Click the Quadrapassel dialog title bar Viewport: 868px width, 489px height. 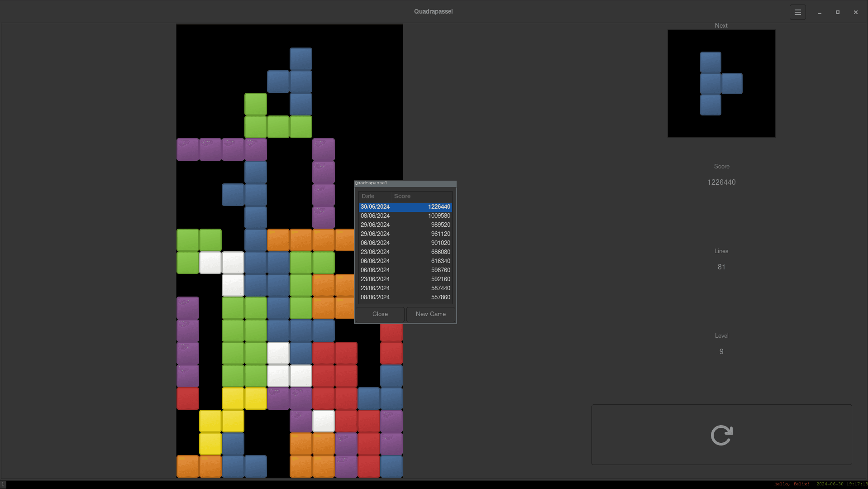(405, 183)
